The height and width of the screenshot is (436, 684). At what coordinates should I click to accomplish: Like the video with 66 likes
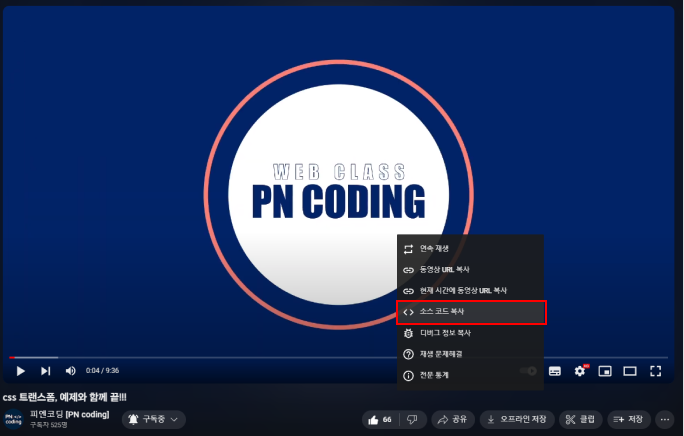tap(380, 420)
